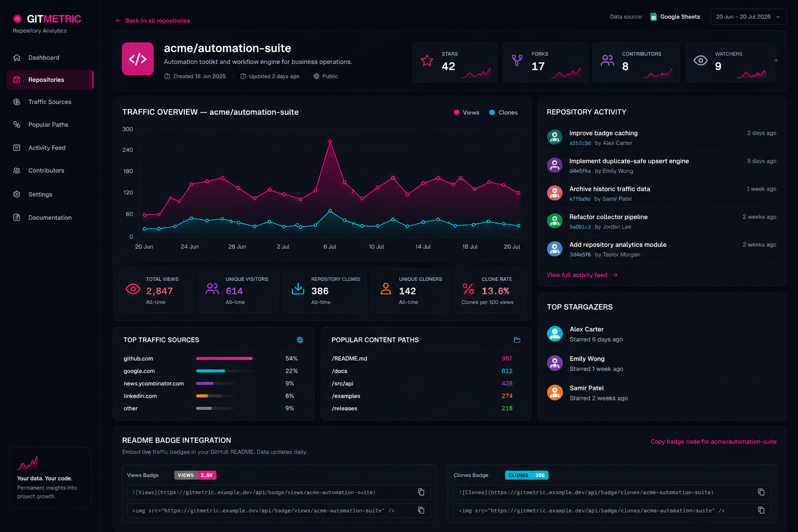Click View full activity feed link
Viewport: 798px width, 532px height.
pos(582,275)
